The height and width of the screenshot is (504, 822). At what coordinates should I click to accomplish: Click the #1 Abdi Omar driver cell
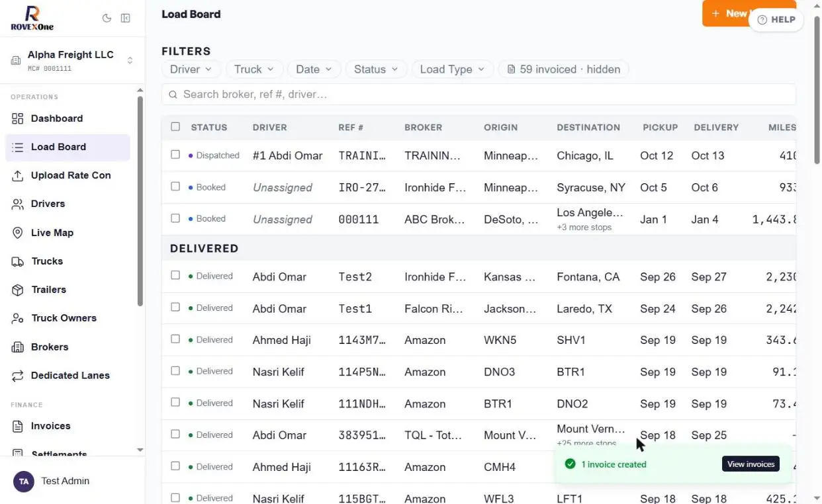click(x=287, y=155)
